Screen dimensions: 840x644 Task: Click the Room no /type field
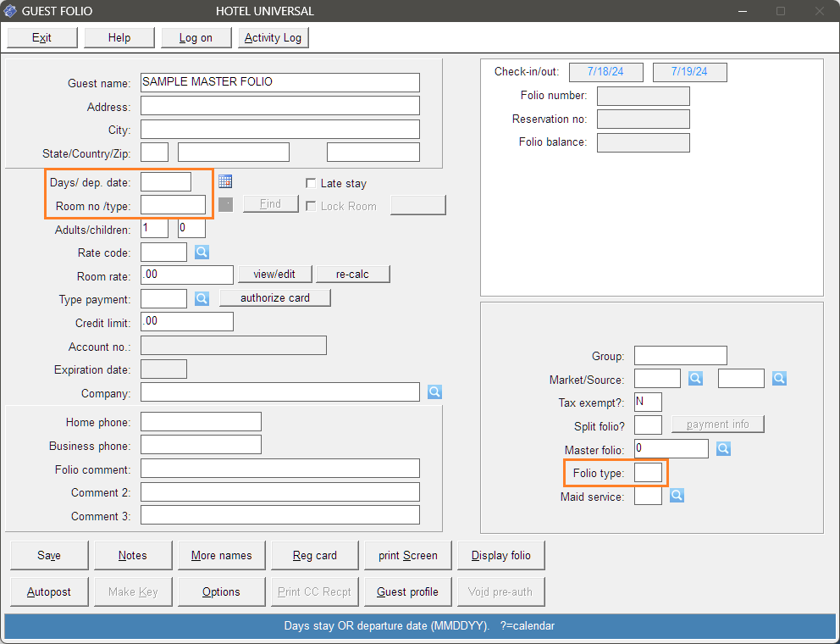(173, 205)
